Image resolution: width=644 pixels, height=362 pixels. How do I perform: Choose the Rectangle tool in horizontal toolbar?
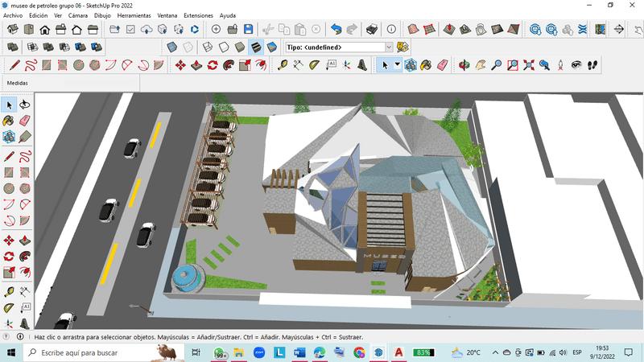[x=47, y=65]
